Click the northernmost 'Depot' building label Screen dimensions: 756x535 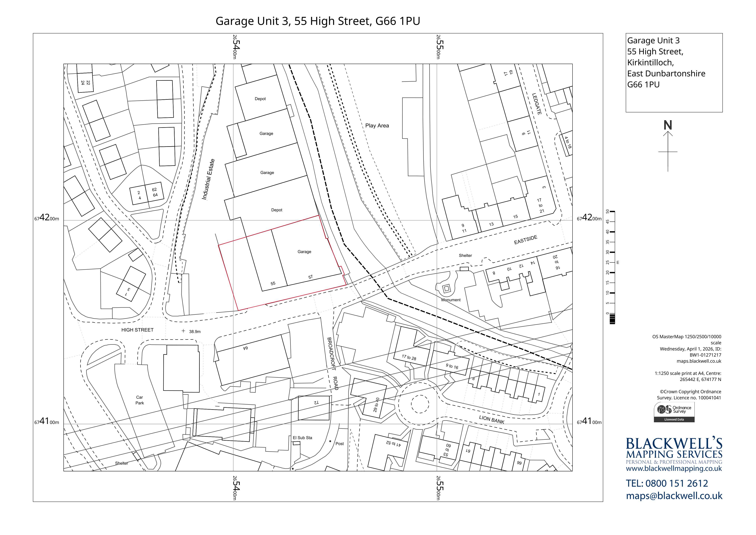260,99
